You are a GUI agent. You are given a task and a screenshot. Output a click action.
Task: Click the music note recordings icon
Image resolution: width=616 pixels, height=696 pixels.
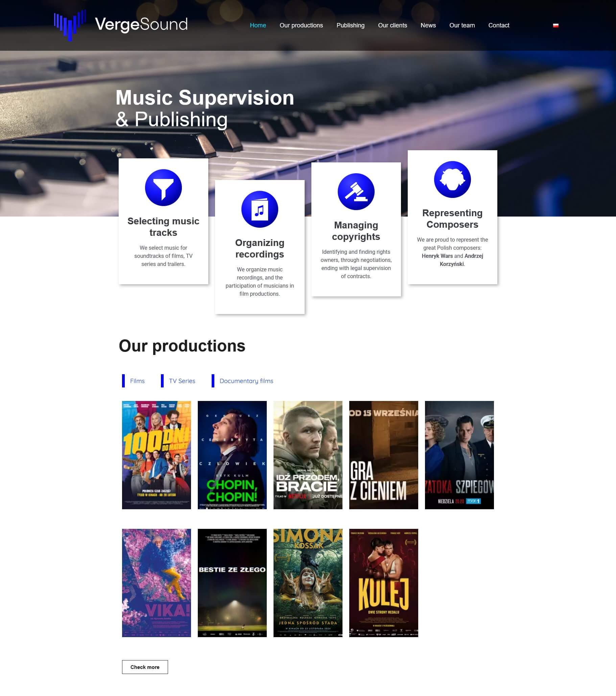tap(260, 209)
